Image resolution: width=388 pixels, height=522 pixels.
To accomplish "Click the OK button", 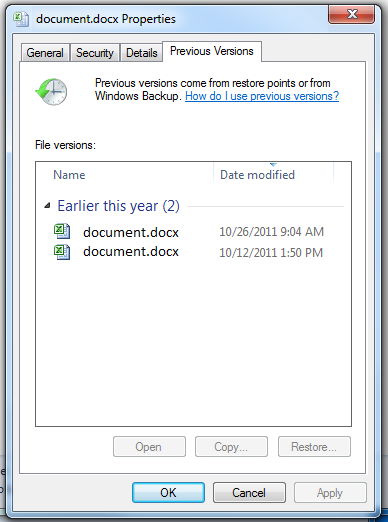I will (168, 492).
